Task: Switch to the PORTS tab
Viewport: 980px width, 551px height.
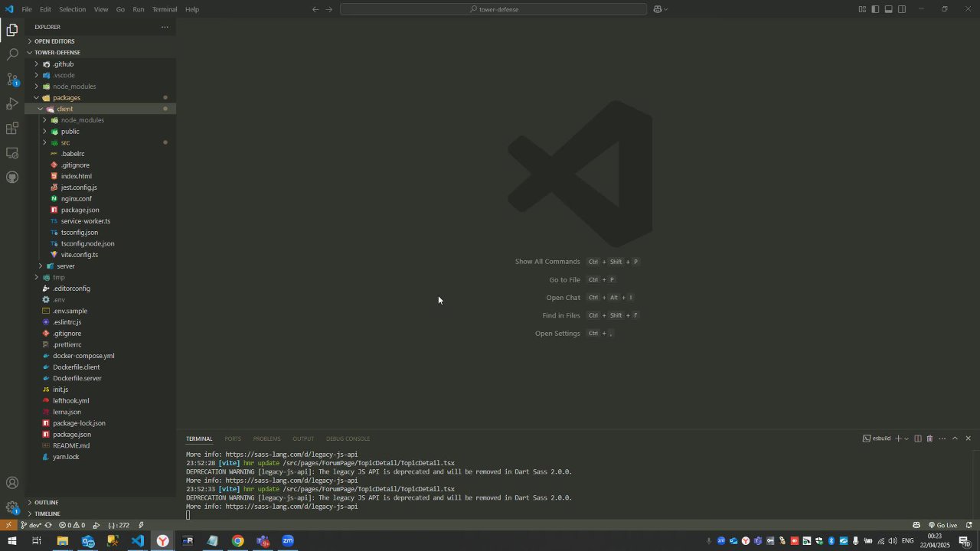Action: [x=233, y=439]
